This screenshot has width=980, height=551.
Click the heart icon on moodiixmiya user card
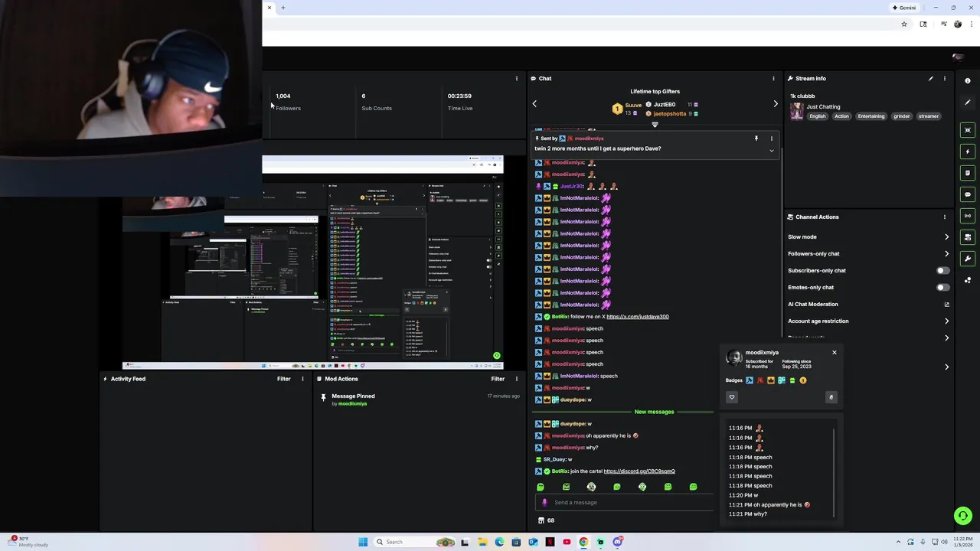click(732, 397)
